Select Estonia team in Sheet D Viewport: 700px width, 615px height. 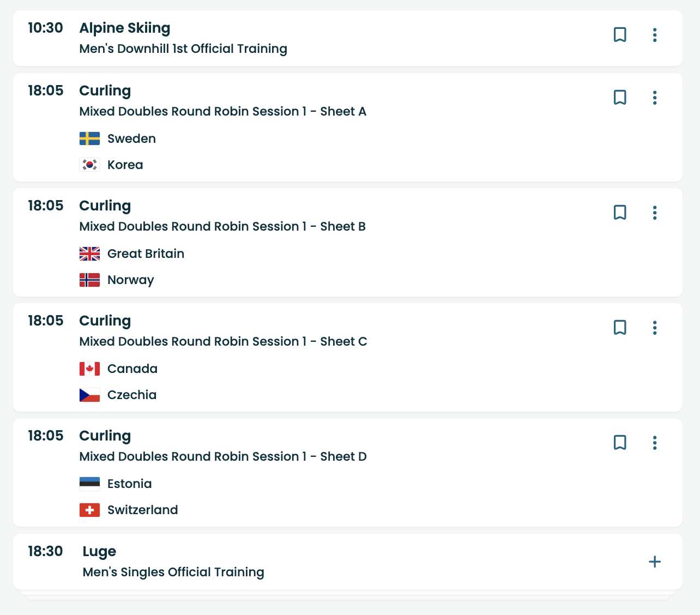[x=130, y=484]
